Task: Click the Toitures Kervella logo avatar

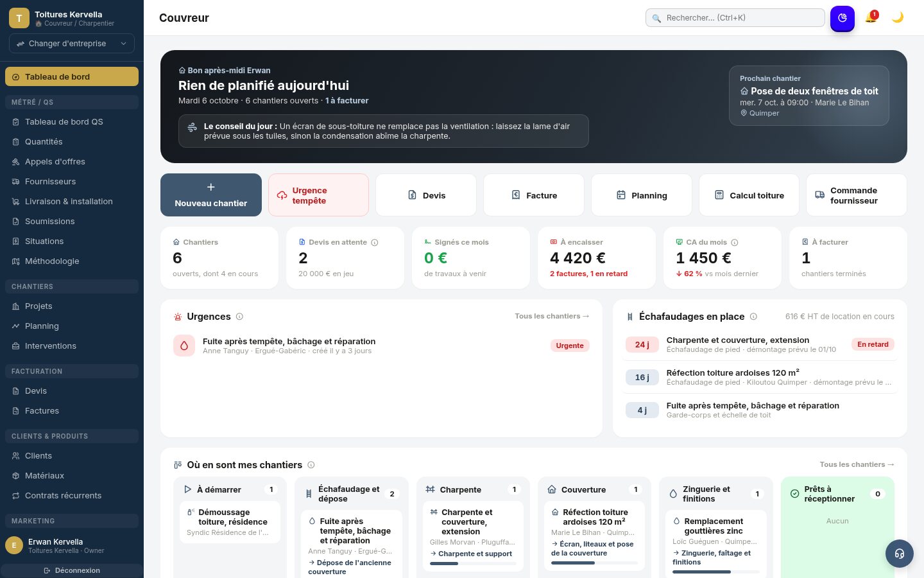Action: coord(19,18)
